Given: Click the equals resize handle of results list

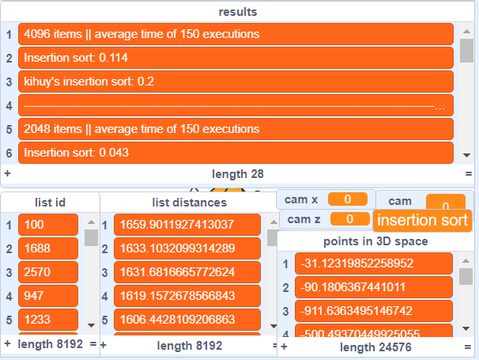Looking at the screenshot, I should click(x=468, y=174).
